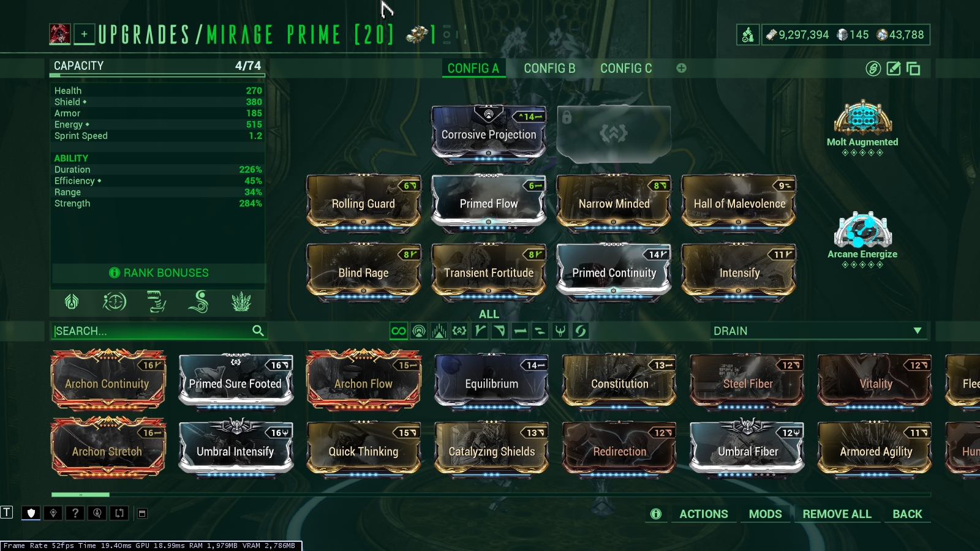Click the Arcane Energize icon
980x551 pixels.
[x=862, y=230]
